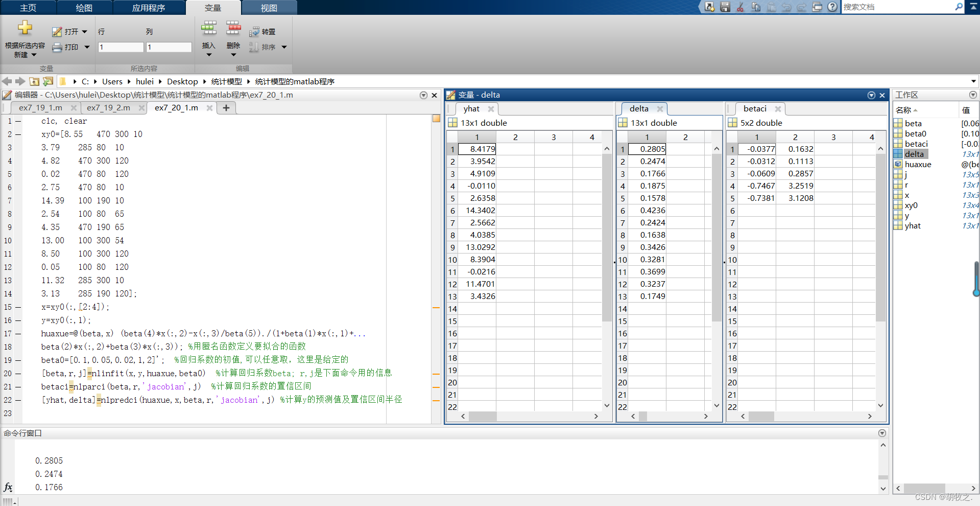Click the switch windows icon
Screen dimensions: 980x506
click(817, 7)
